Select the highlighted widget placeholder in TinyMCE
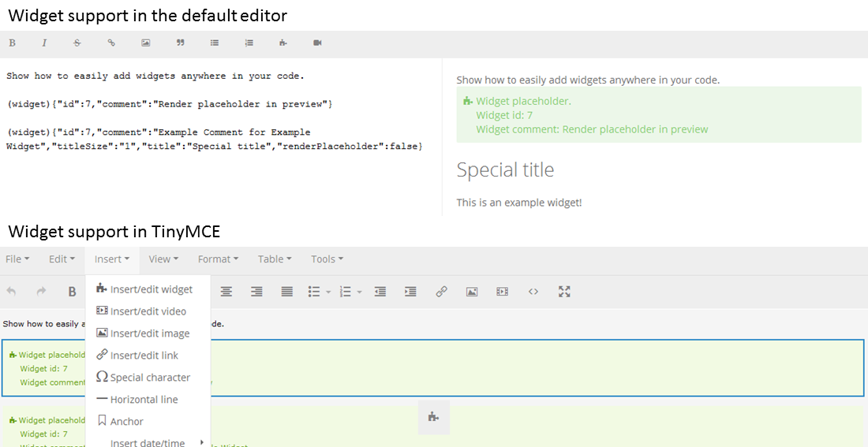Screen dimensions: 868x447 432,368
